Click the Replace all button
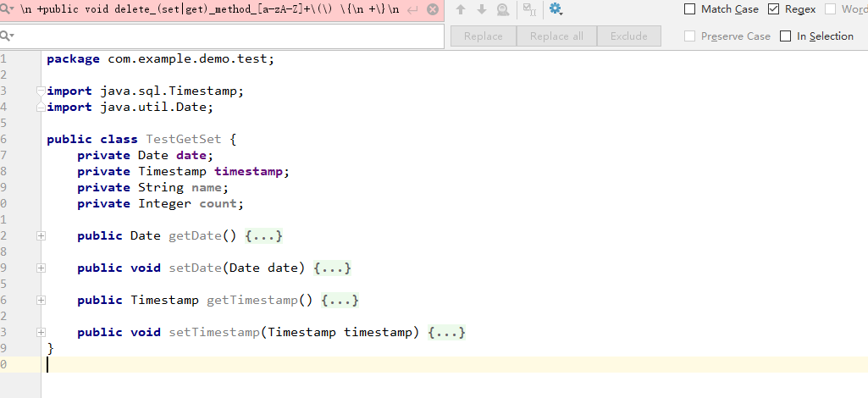The image size is (868, 398). point(556,36)
